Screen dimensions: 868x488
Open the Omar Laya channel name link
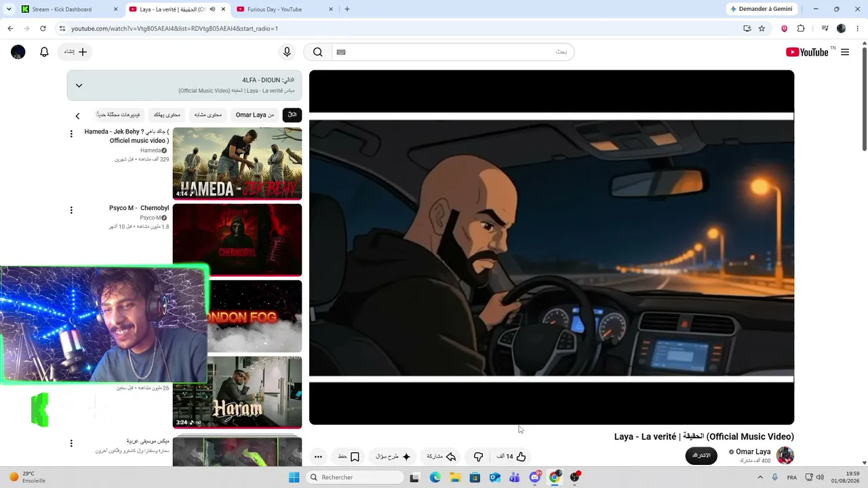point(753,452)
